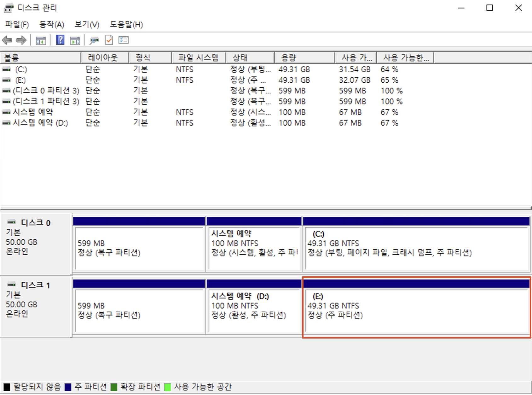Viewport: 532px width, 395px height.
Task: Select the 시스템 예약 (D:) partition block
Action: [x=254, y=306]
